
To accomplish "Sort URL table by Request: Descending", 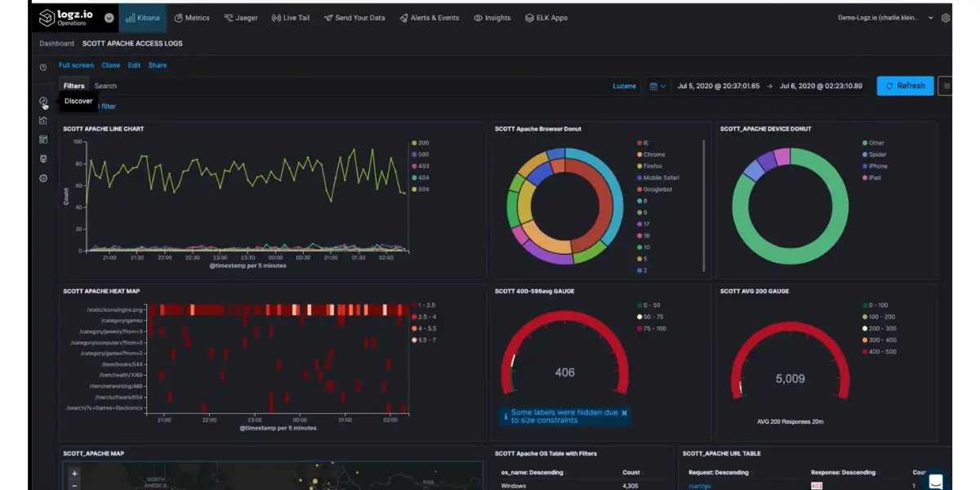I will pyautogui.click(x=719, y=472).
